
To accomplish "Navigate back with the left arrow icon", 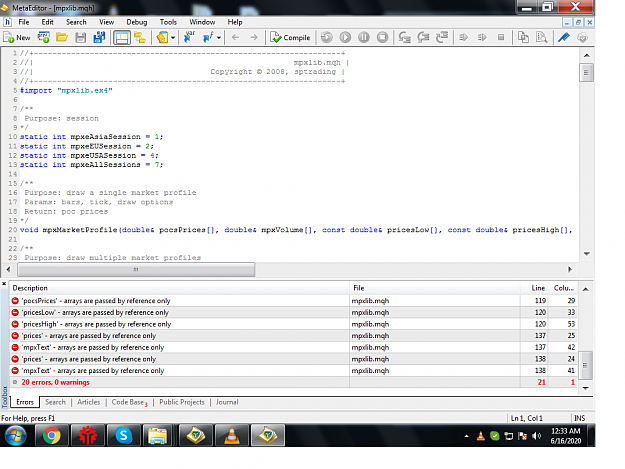I will pyautogui.click(x=236, y=37).
